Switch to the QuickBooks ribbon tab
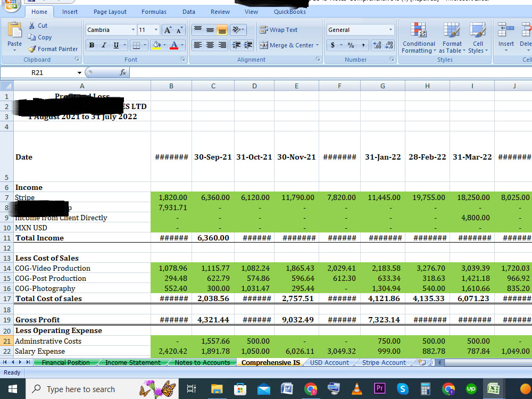 pyautogui.click(x=289, y=11)
